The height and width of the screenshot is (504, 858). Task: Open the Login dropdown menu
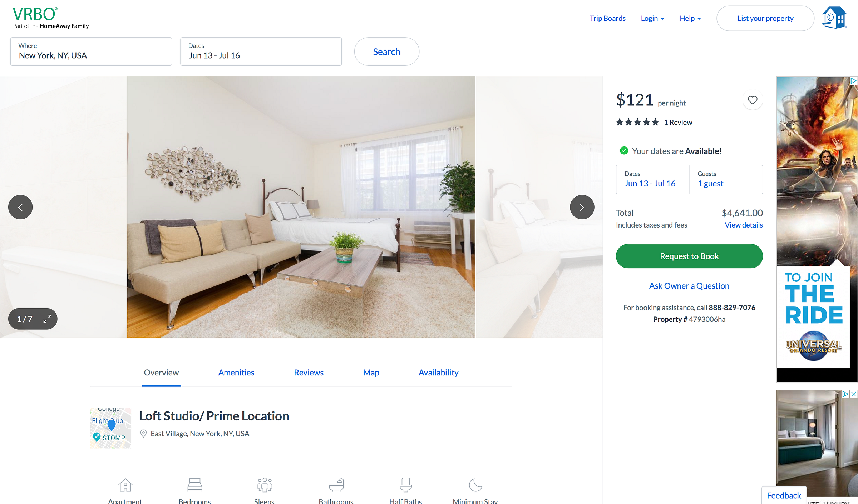pyautogui.click(x=652, y=18)
